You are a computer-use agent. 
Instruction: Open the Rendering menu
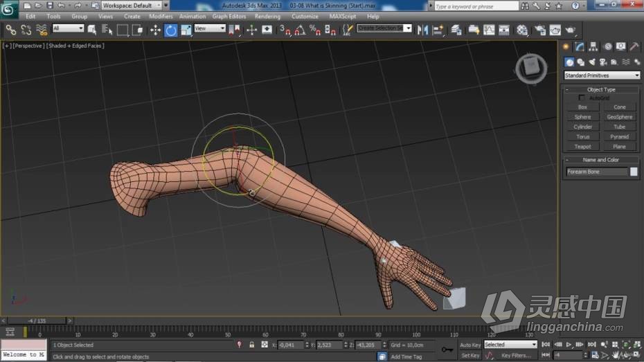(x=267, y=17)
